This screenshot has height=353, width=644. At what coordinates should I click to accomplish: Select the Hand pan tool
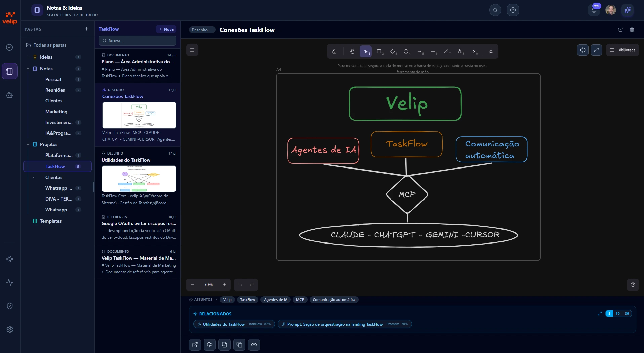click(352, 51)
